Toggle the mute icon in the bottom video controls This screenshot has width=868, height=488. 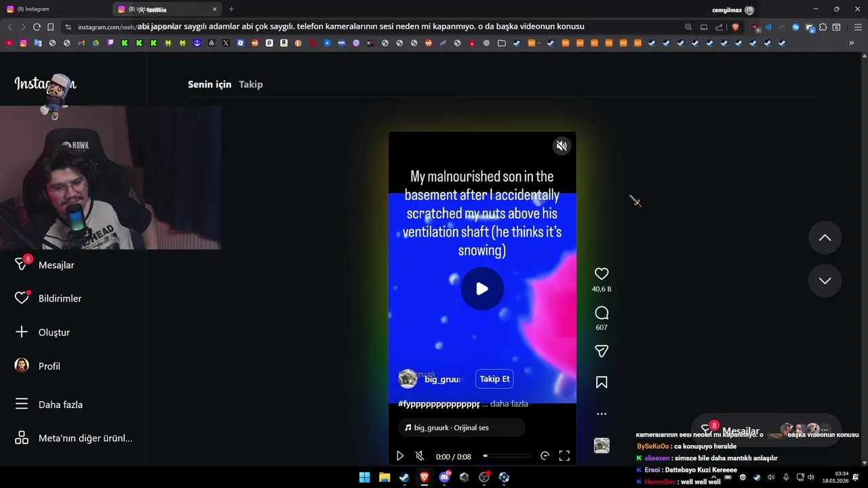coord(420,456)
